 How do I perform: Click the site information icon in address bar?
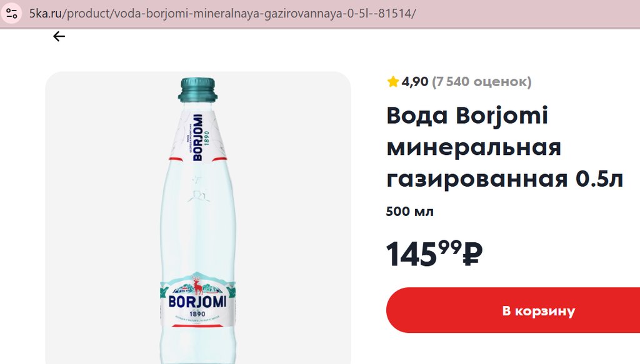pos(12,14)
